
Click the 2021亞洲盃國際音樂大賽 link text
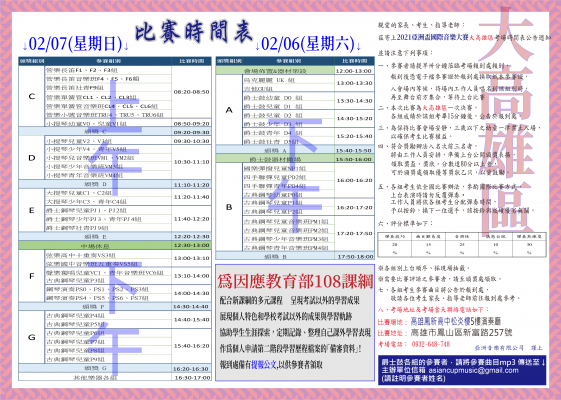[x=433, y=37]
